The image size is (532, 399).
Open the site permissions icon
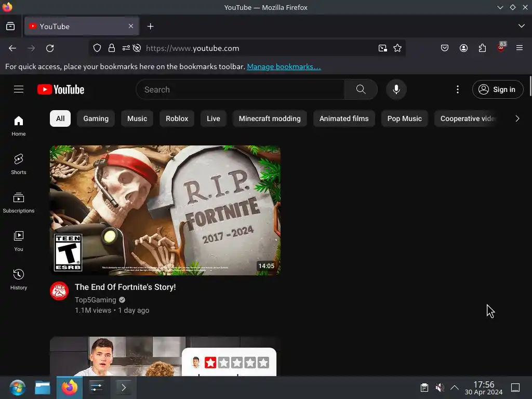click(x=126, y=48)
